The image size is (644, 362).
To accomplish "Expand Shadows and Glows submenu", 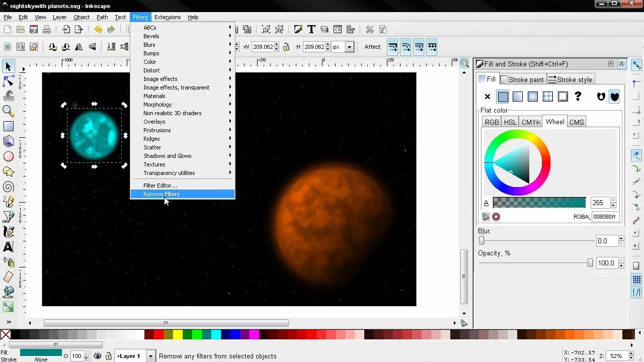I will click(182, 156).
